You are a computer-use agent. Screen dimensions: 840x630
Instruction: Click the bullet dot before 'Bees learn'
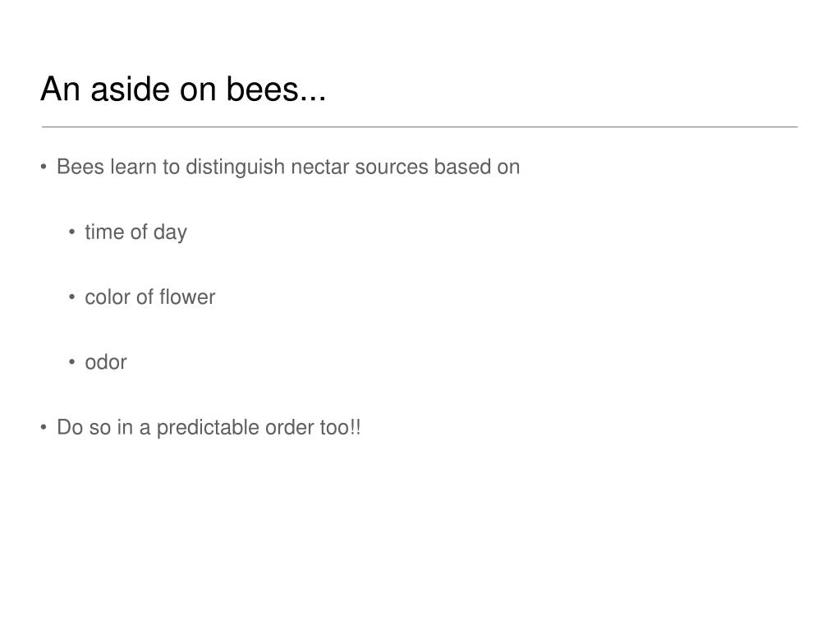coord(44,167)
